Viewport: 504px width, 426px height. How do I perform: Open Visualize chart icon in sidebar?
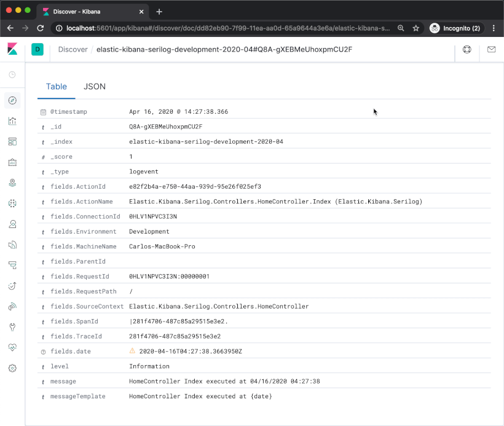point(12,121)
